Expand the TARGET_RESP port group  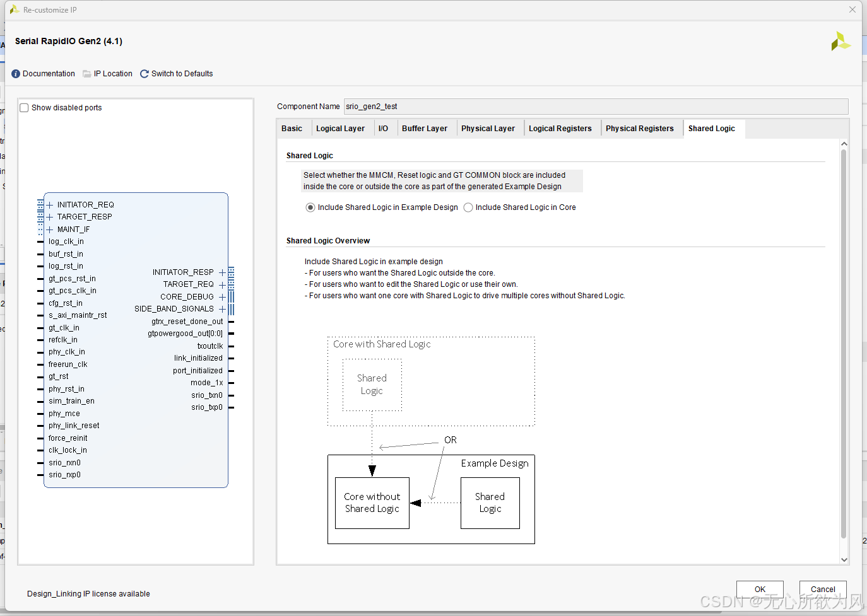[49, 216]
